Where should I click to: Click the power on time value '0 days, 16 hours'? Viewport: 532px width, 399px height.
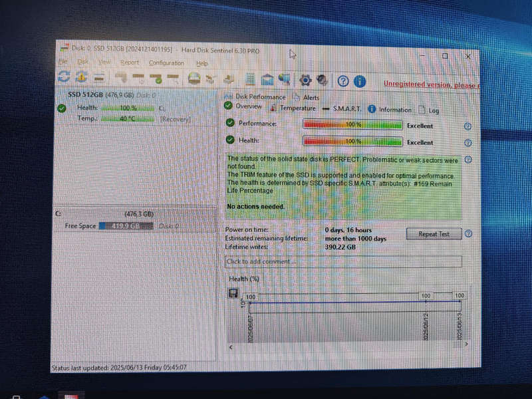348,230
